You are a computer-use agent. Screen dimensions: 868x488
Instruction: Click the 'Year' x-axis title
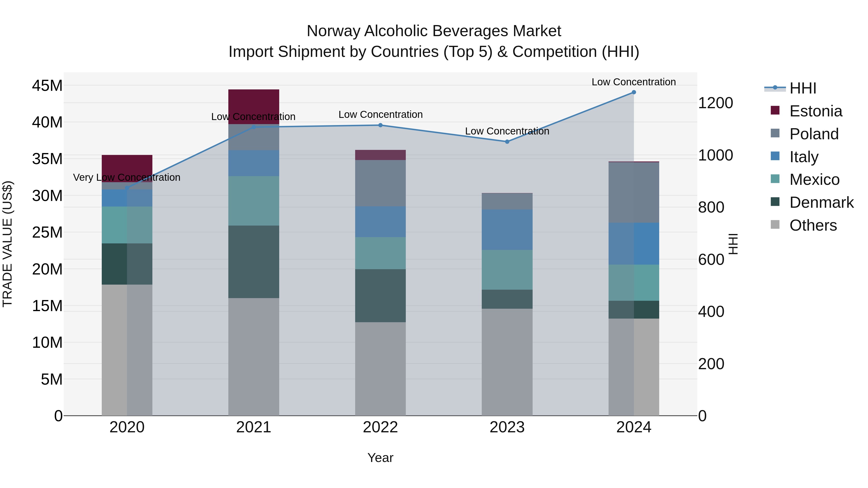380,458
